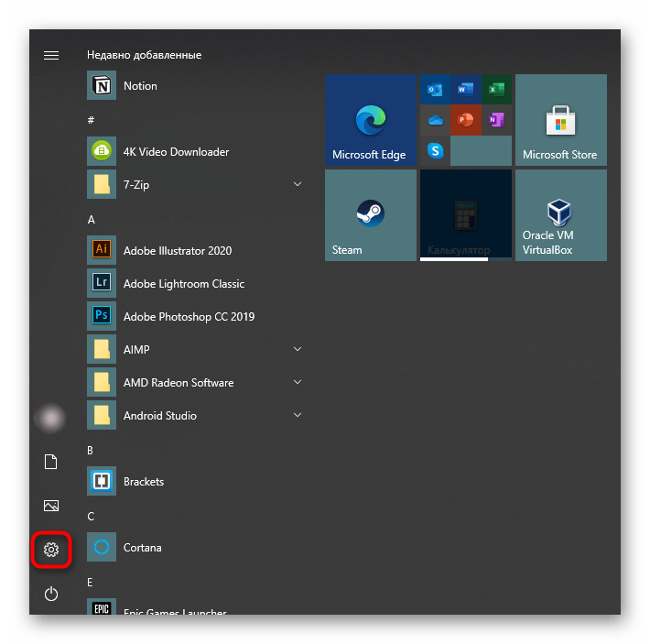The width and height of the screenshot is (650, 644).
Task: Open Excel in Office tile group
Action: click(x=496, y=89)
